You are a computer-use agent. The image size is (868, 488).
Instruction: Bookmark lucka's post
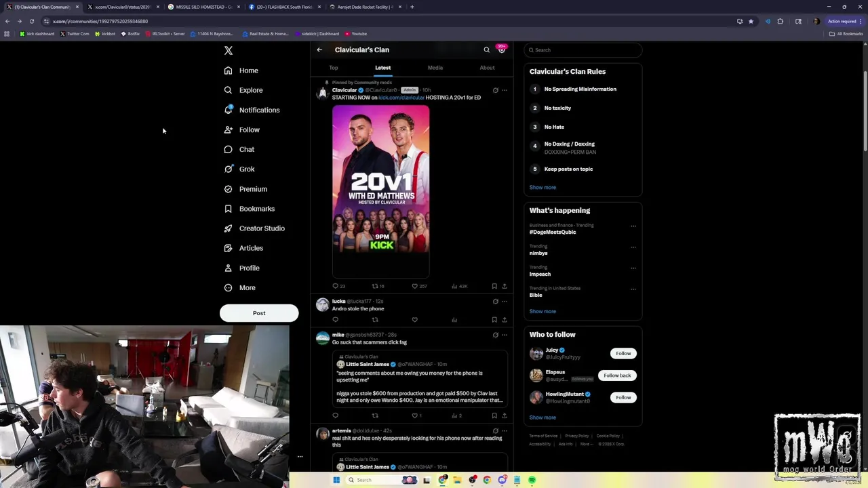(494, 320)
